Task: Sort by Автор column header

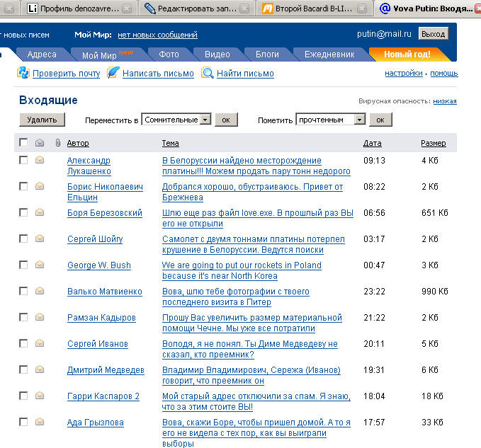Action: [x=78, y=143]
